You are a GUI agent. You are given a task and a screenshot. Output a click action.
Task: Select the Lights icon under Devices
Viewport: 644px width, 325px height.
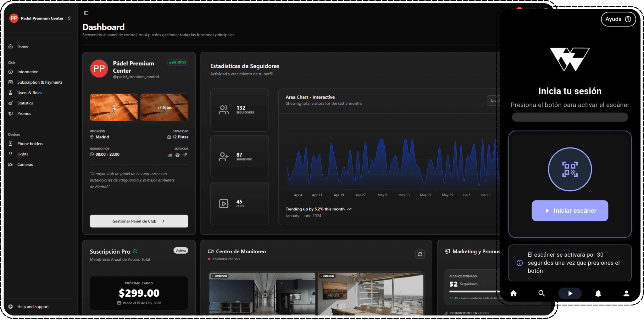coord(11,154)
